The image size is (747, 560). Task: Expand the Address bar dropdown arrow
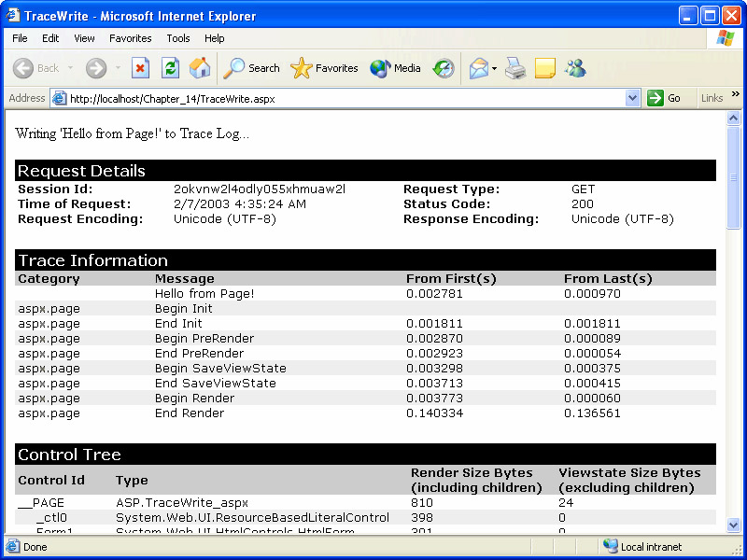632,98
